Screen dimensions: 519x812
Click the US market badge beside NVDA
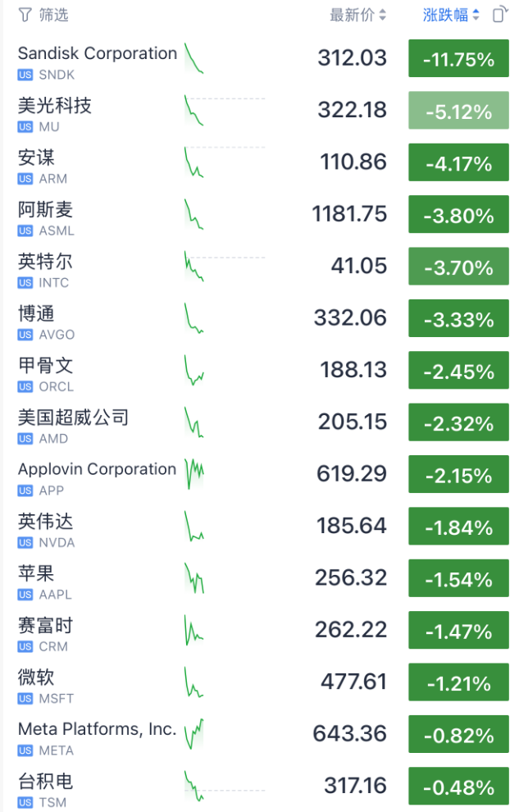(25, 542)
